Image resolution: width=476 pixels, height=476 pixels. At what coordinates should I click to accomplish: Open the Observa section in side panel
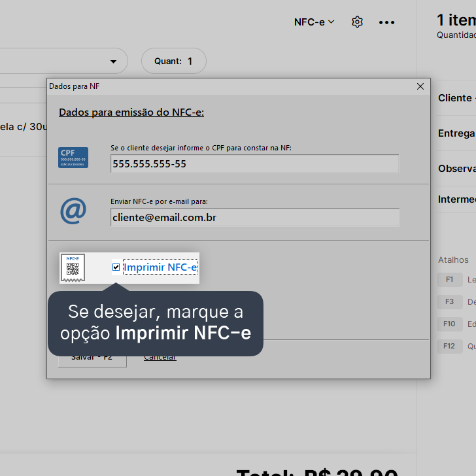[x=456, y=169]
